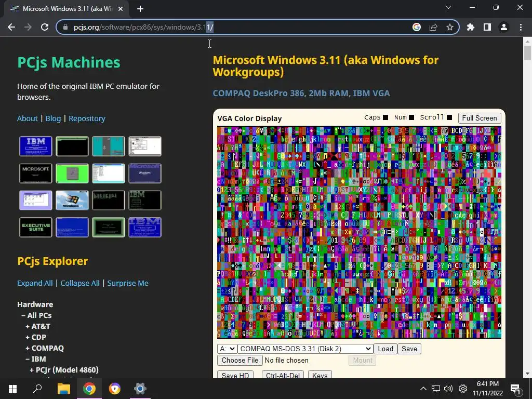Open the Chrome extensions puzzle icon
Screen dimensions: 532x399
tap(470, 27)
